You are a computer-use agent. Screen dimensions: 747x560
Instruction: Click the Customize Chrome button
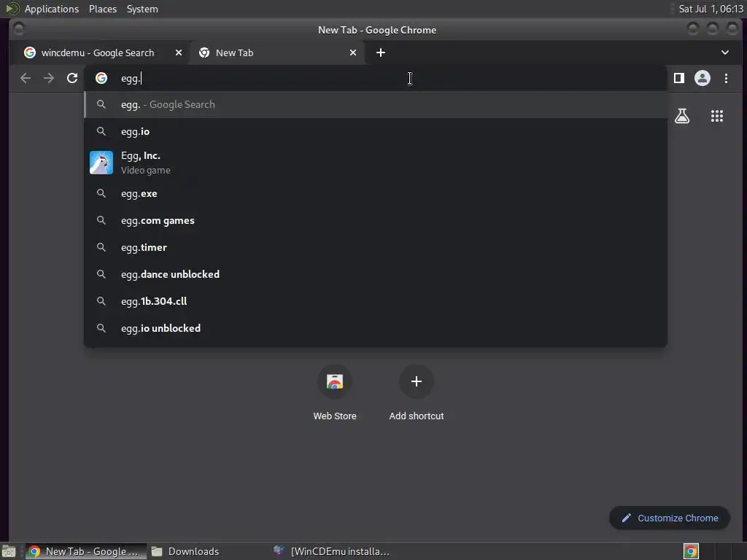[670, 518]
